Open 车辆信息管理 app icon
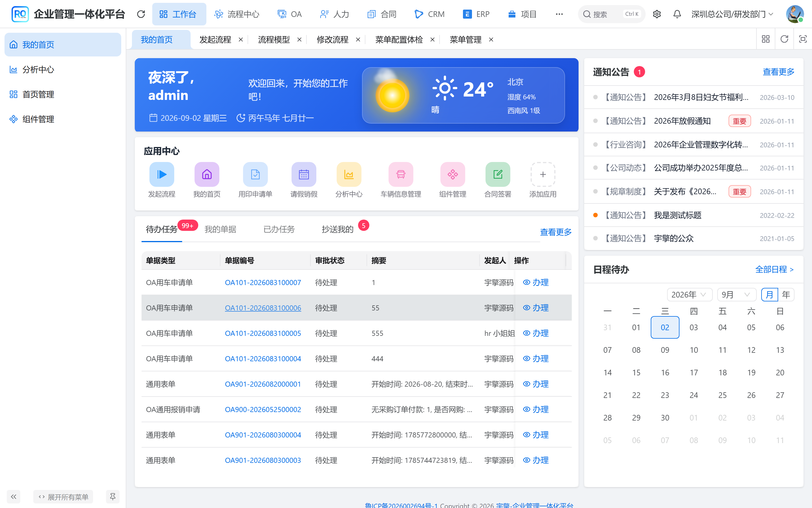812x508 pixels. point(401,174)
